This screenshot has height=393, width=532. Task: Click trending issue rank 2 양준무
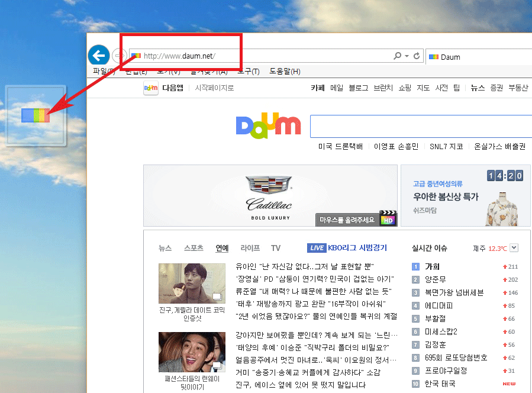tap(436, 279)
